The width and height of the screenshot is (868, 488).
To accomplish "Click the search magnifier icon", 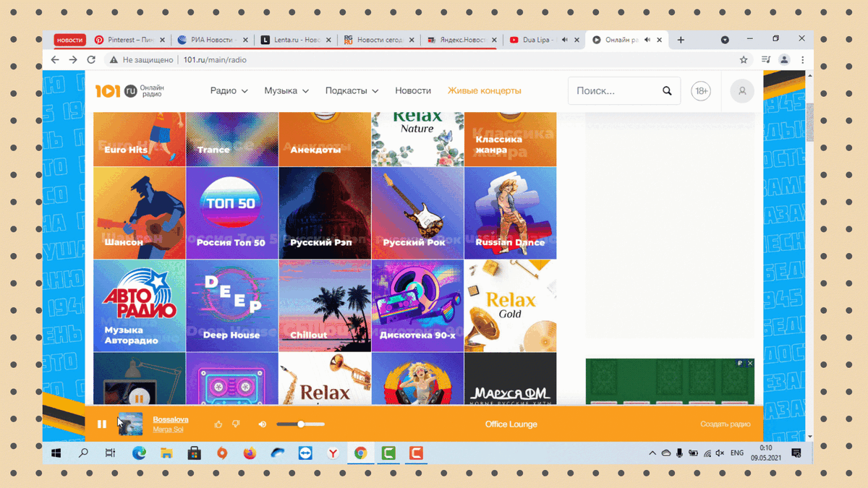I will click(667, 91).
